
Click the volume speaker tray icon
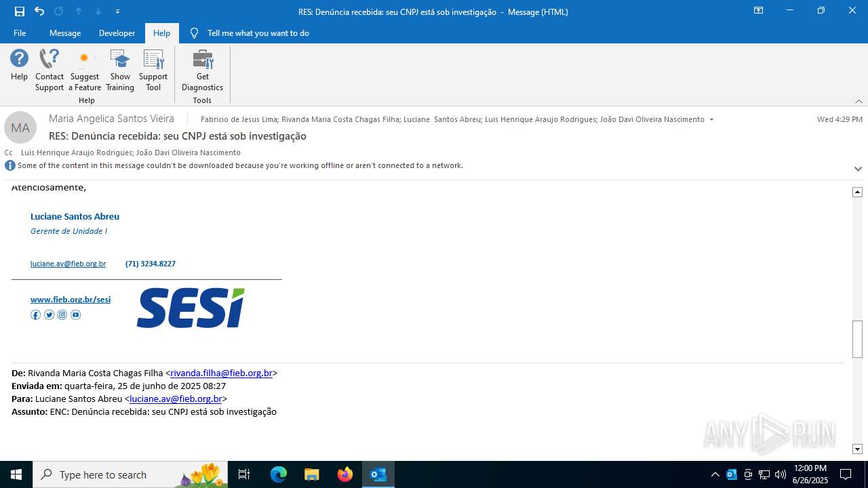click(x=781, y=474)
